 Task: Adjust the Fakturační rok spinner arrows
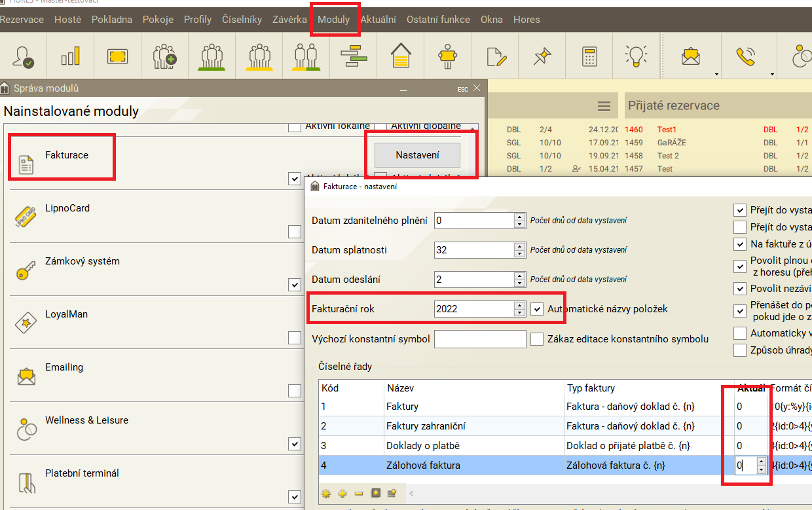click(519, 309)
